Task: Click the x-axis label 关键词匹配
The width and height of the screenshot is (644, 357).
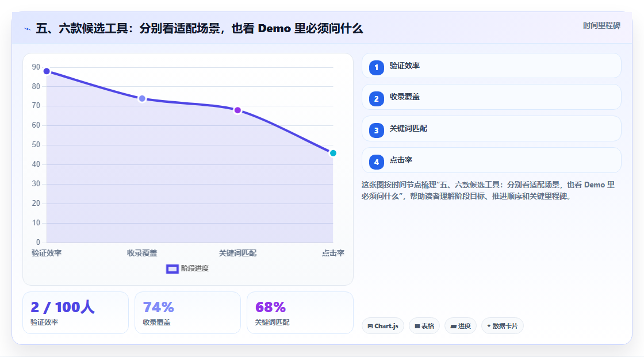Action: coord(237,253)
